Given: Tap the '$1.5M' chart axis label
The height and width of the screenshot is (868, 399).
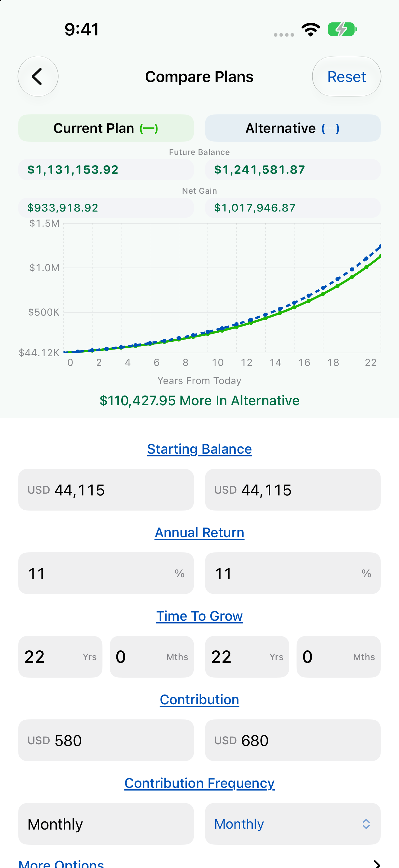Looking at the screenshot, I should 44,223.
